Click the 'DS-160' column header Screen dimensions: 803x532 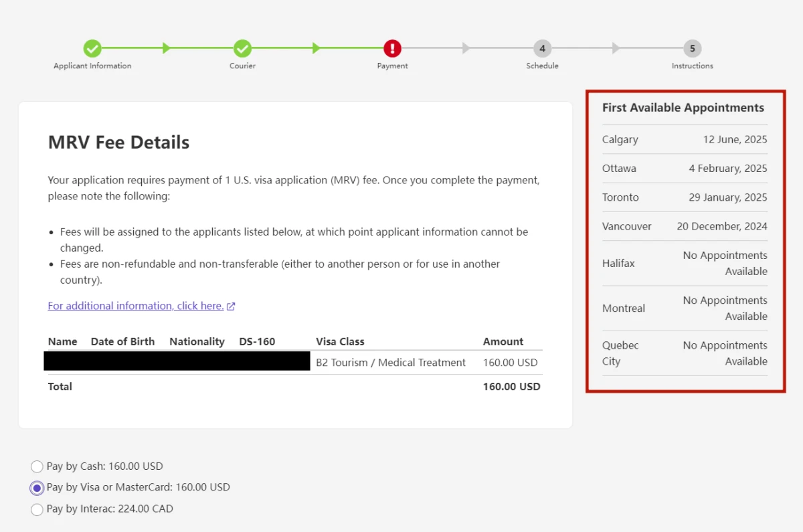click(257, 341)
